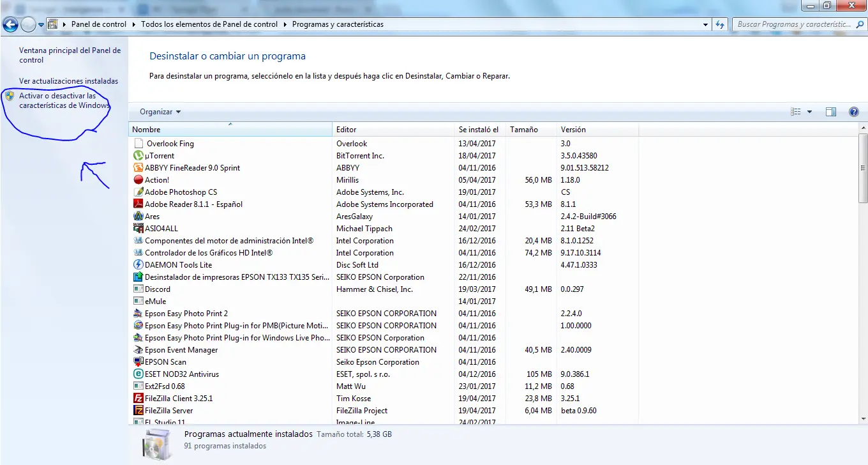Image resolution: width=868 pixels, height=465 pixels.
Task: Click the red Action! program icon
Action: [x=138, y=180]
